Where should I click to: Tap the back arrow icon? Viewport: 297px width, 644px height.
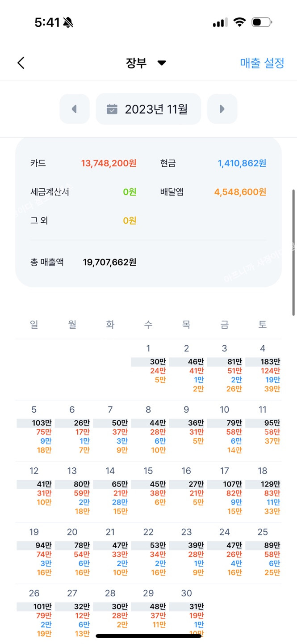[21, 63]
